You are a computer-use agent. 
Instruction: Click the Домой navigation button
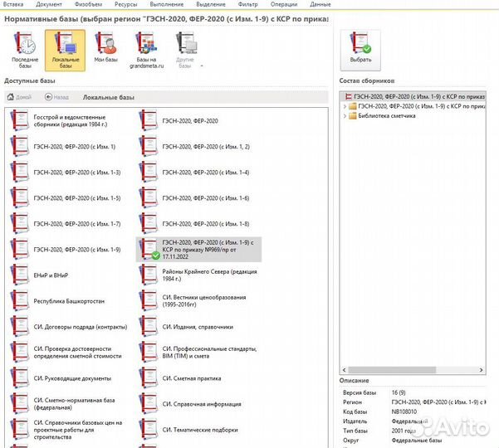point(19,97)
